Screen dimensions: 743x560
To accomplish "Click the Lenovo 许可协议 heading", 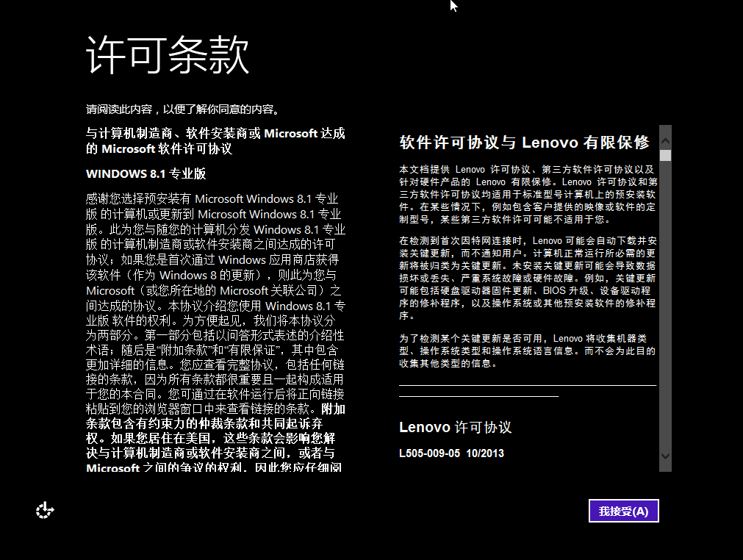I will point(456,427).
